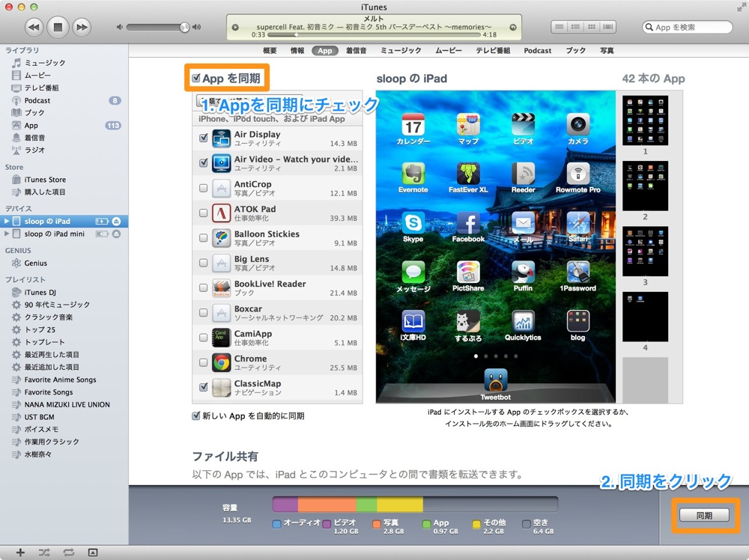Click the Reeder icon on iPad screen
This screenshot has height=560, width=749.
[523, 174]
